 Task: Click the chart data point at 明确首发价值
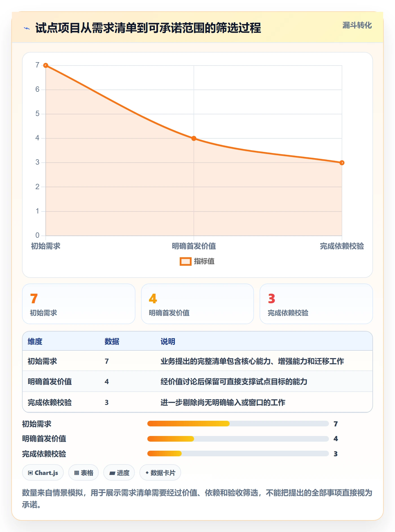[x=194, y=138]
